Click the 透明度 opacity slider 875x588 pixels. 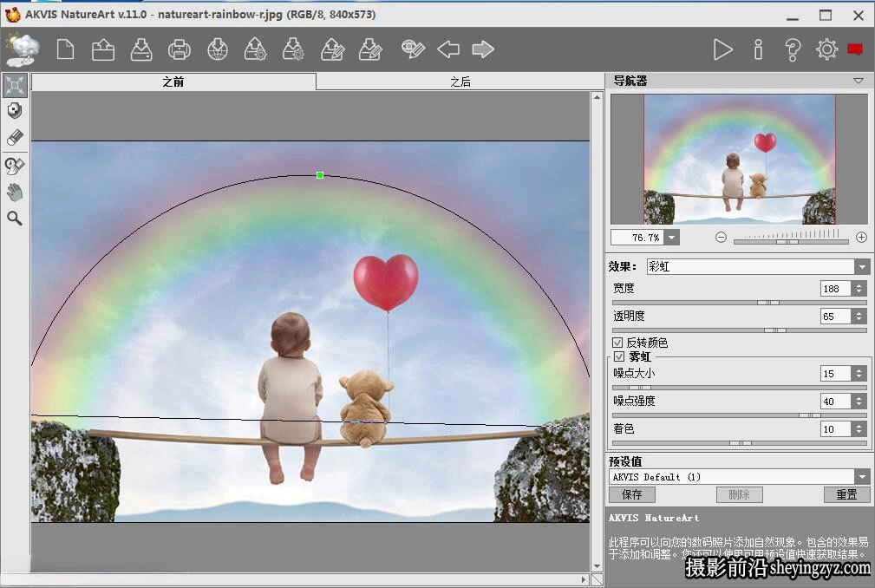coord(740,330)
